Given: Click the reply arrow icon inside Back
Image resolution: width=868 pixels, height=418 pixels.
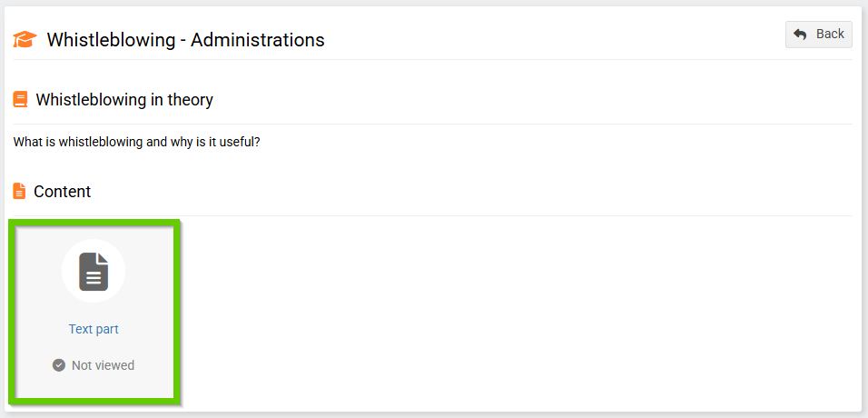Looking at the screenshot, I should (x=800, y=35).
